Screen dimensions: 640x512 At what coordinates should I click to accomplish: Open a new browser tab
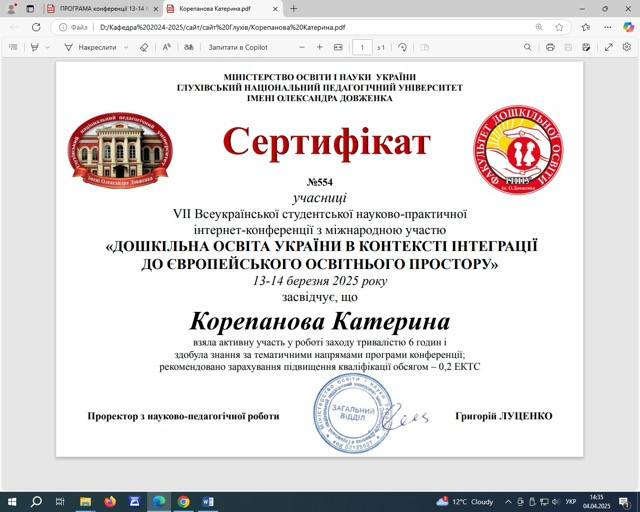293,9
